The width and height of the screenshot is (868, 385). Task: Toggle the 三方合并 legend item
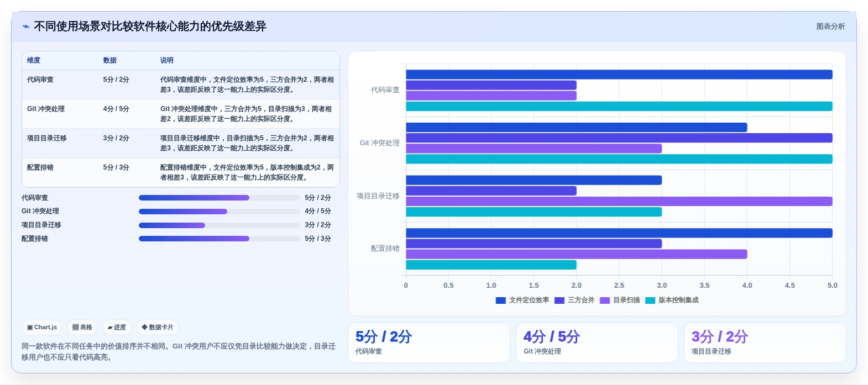[x=574, y=300]
